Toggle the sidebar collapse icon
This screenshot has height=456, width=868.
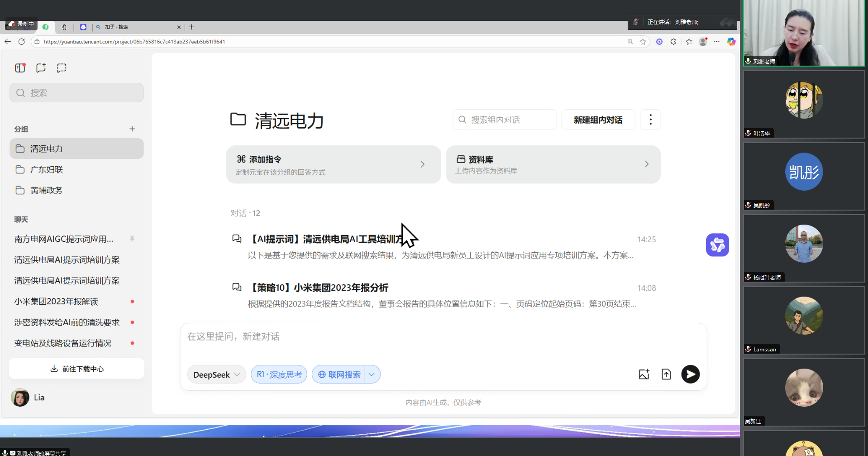(x=20, y=68)
